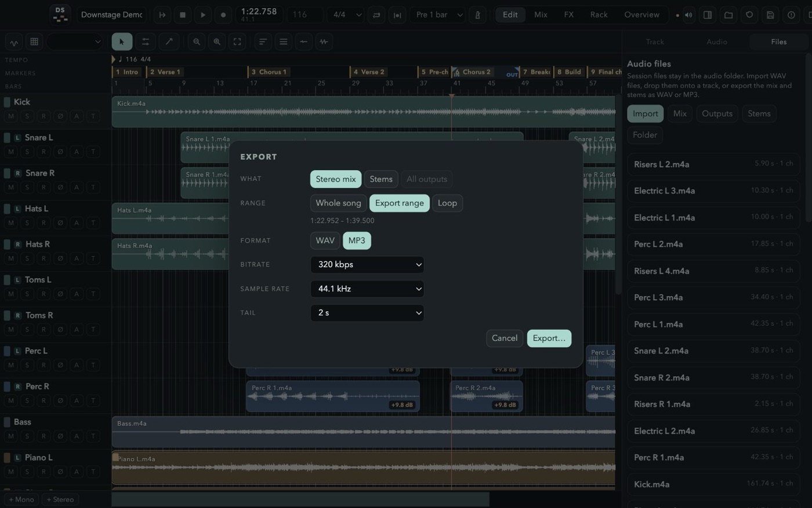Open the Audio tab in the side panel
Viewport: 812px width, 508px height.
[x=717, y=42]
